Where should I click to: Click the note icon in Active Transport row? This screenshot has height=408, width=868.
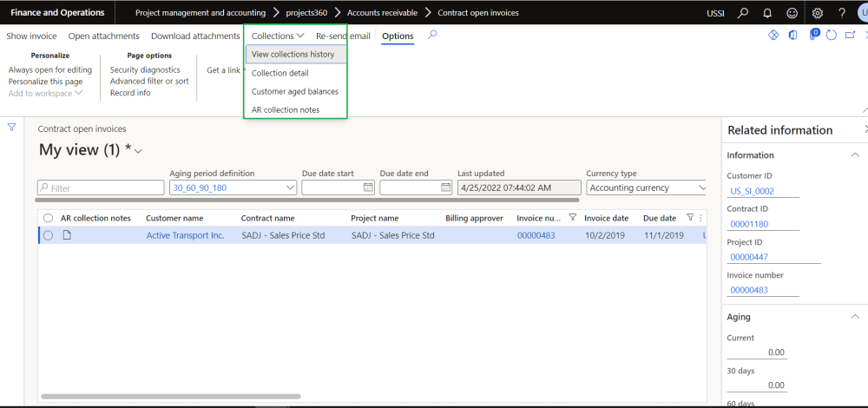(67, 235)
